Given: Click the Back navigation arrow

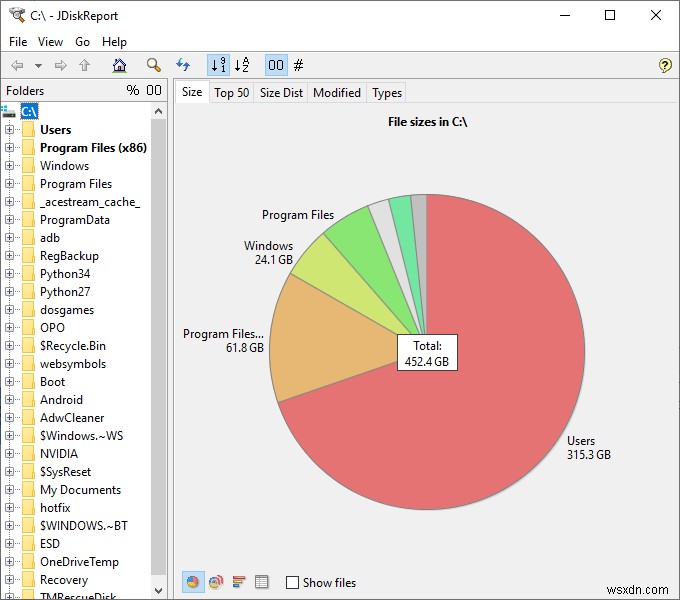Looking at the screenshot, I should click(x=17, y=65).
